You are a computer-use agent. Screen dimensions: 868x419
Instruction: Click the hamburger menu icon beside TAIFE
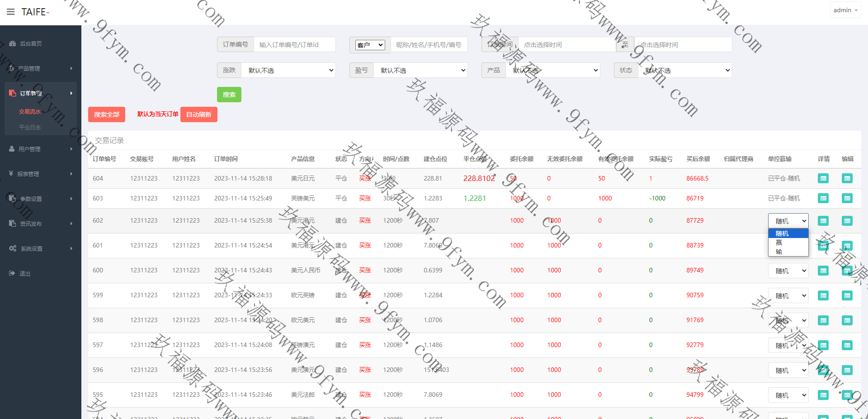click(x=10, y=12)
